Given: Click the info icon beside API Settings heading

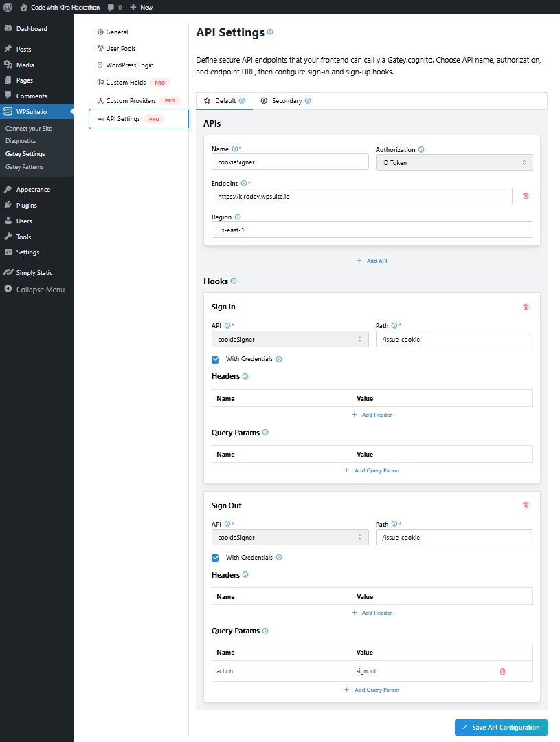Looking at the screenshot, I should click(x=270, y=32).
